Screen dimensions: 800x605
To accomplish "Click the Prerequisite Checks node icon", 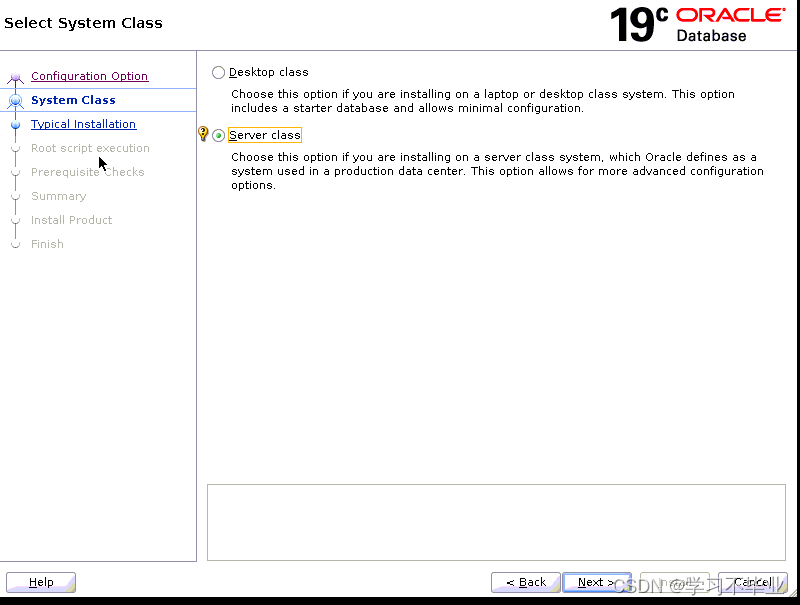I will [x=15, y=172].
